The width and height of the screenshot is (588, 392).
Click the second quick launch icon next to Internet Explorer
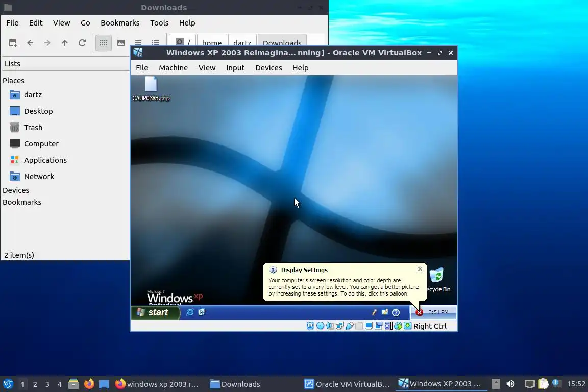click(202, 312)
